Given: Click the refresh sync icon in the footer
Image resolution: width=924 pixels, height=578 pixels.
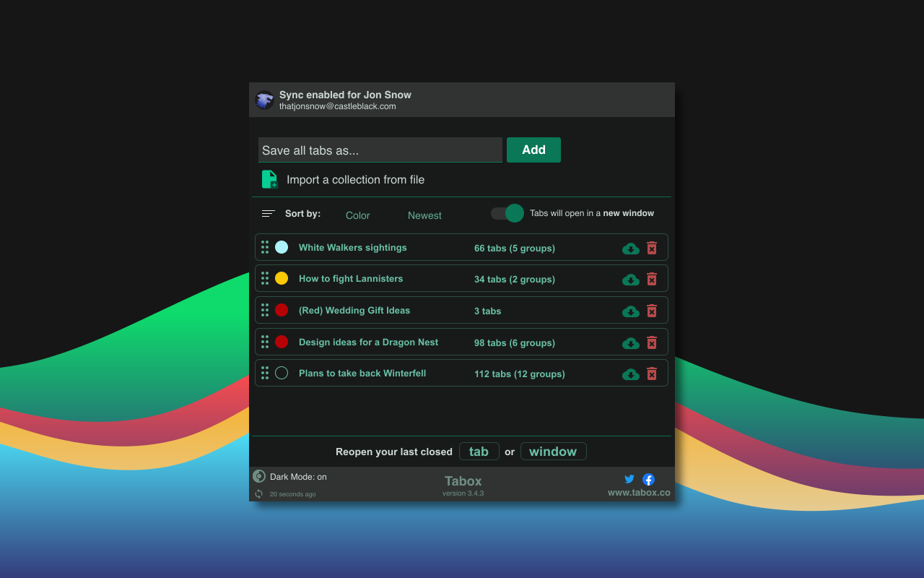Looking at the screenshot, I should 258,493.
